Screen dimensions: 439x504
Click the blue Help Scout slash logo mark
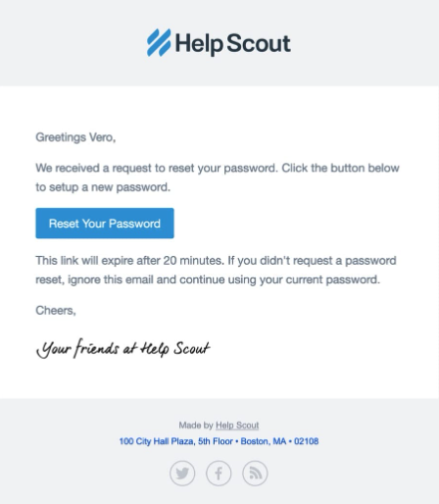point(159,42)
